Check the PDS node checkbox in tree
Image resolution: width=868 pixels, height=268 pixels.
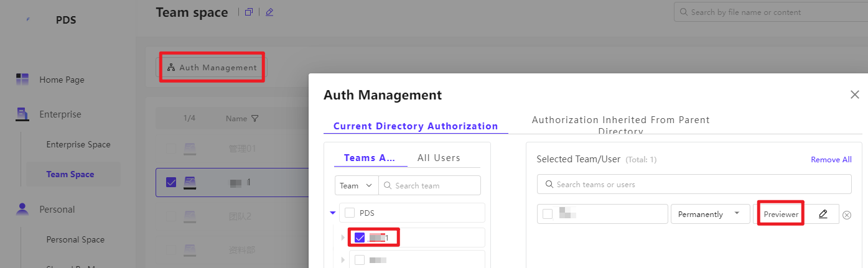tap(350, 213)
